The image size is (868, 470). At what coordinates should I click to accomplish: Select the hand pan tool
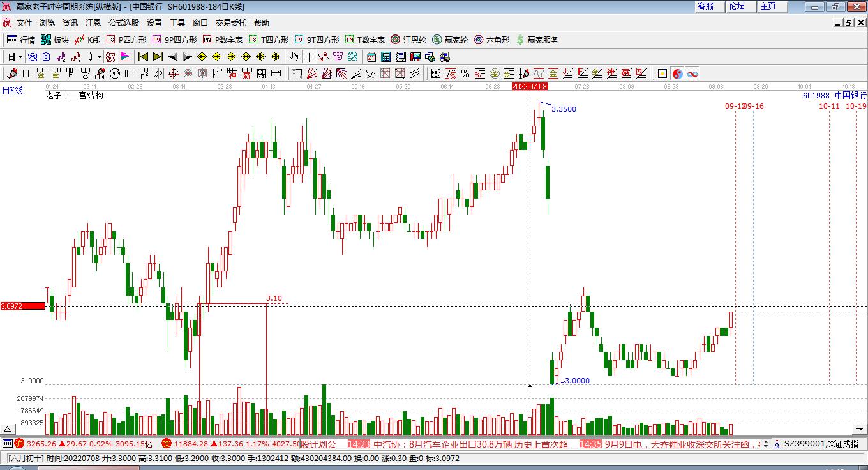(x=294, y=57)
